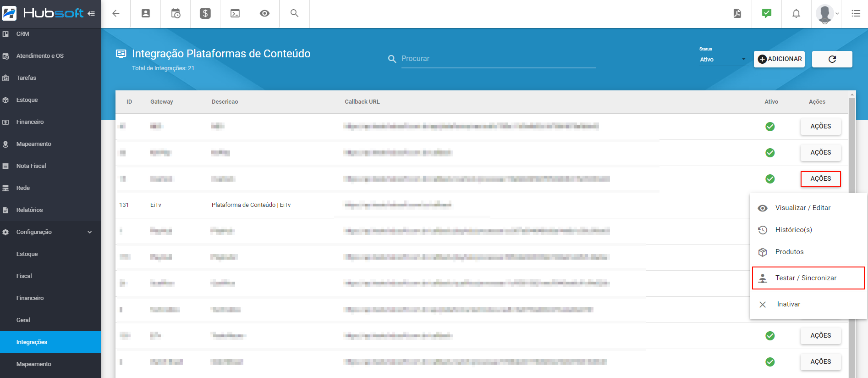Open Atendimento e OS in sidebar
This screenshot has width=868, height=378.
tap(50, 56)
